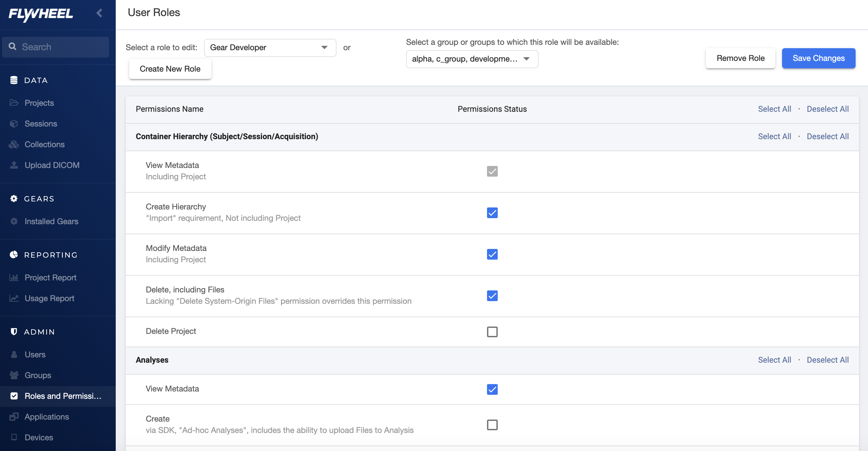Screen dimensions: 868x451
Task: Click the Sessions cube icon
Action: (x=14, y=124)
